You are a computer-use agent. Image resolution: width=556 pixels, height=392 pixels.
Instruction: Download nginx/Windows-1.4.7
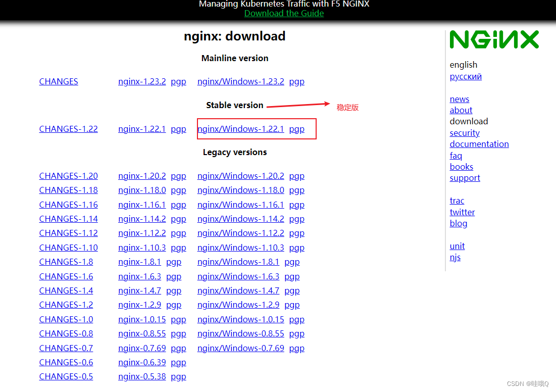(238, 290)
